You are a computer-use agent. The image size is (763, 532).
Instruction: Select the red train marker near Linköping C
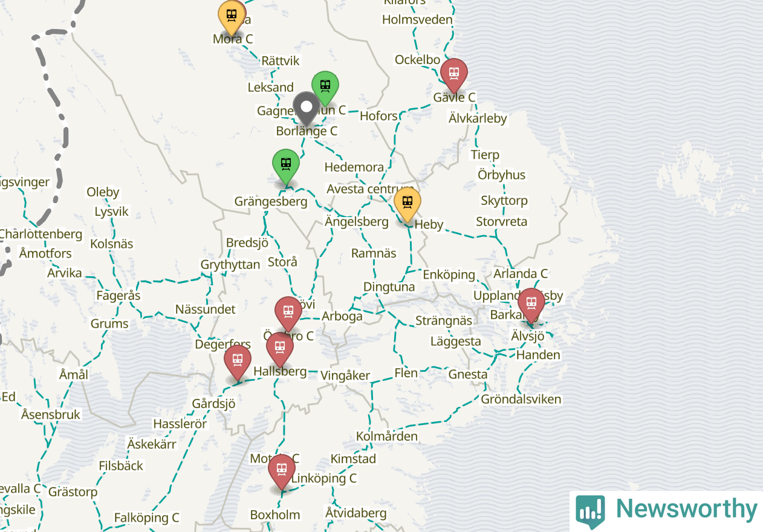click(x=281, y=470)
